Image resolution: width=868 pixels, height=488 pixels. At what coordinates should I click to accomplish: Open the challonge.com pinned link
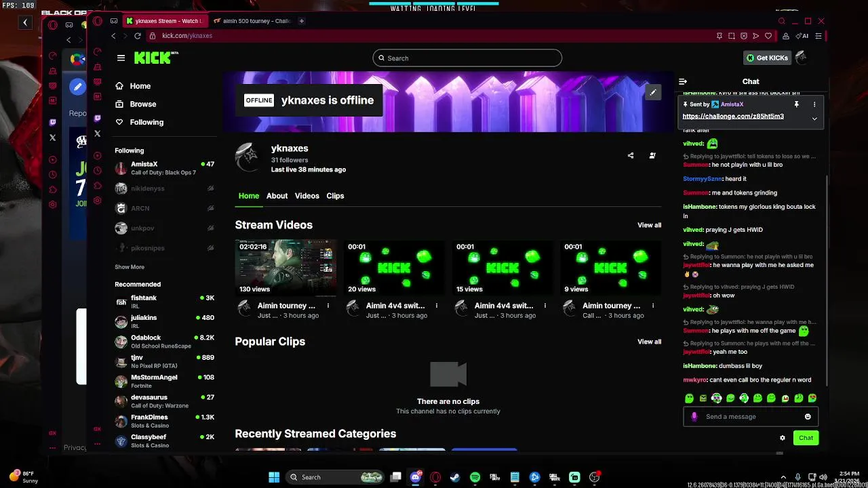(733, 117)
